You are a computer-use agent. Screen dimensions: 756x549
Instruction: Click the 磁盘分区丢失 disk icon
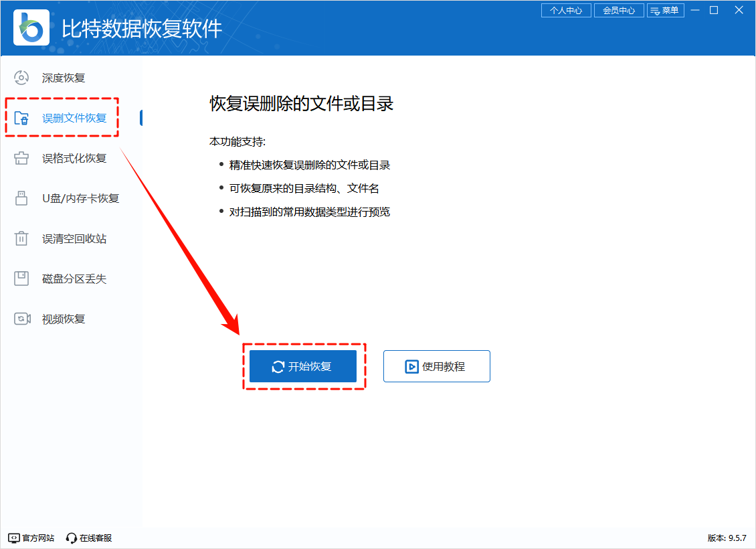tap(21, 279)
